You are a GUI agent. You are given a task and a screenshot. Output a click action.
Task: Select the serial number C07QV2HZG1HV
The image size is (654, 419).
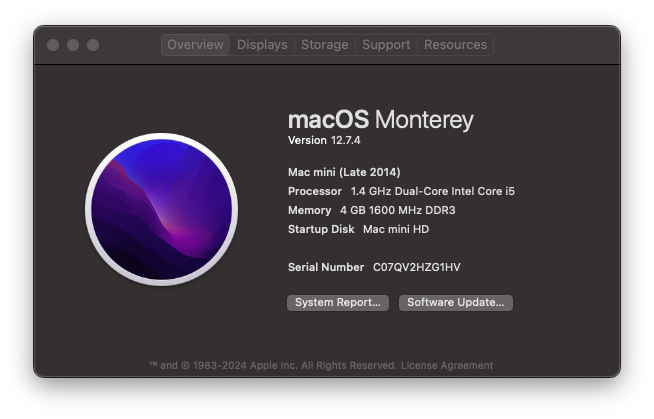[416, 267]
